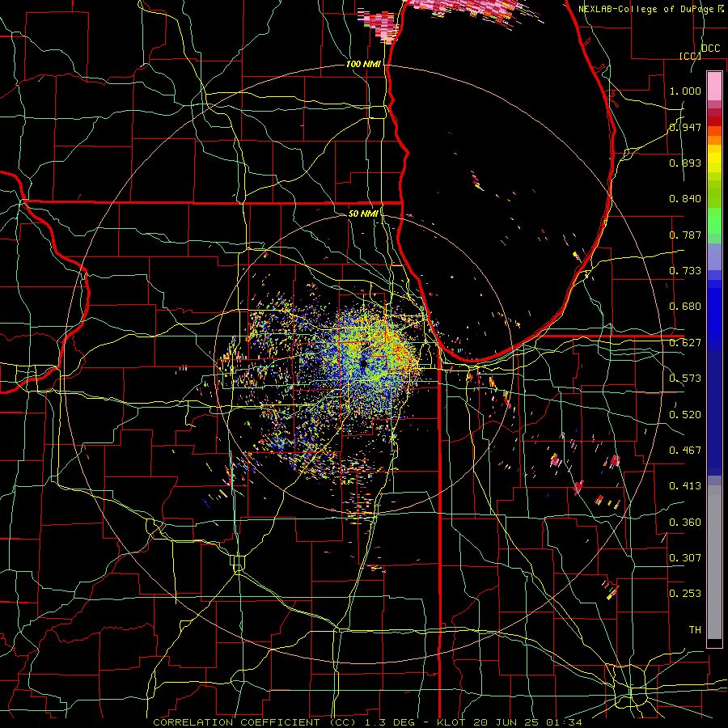Select the 0.787 scale value
The image size is (728, 728).
click(x=685, y=235)
